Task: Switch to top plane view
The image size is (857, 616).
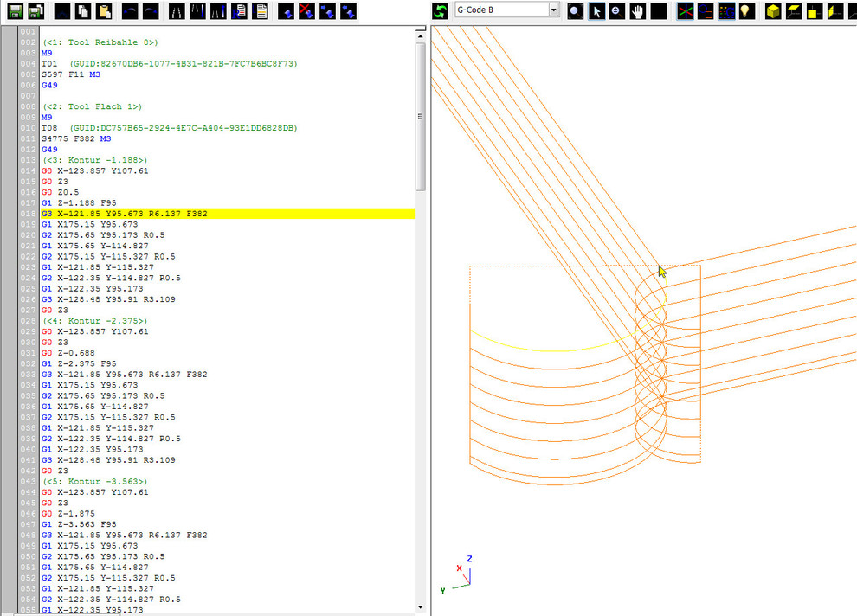Action: click(x=794, y=11)
